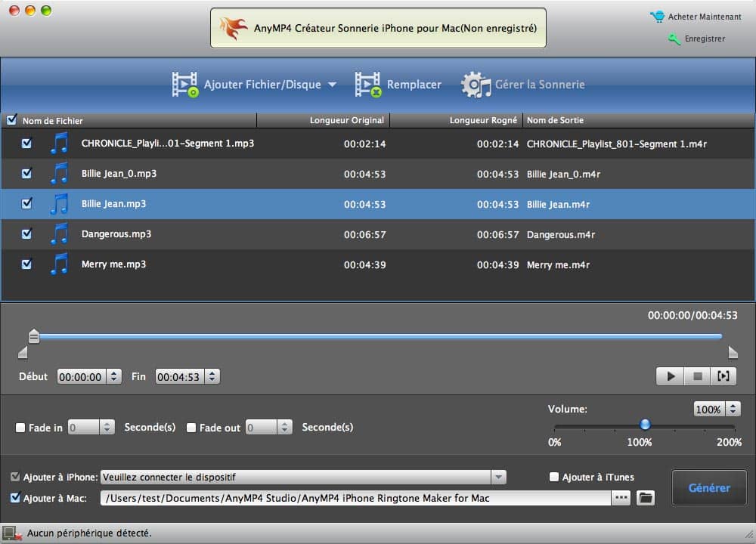
Task: Play the selected ringtone
Action: 670,376
